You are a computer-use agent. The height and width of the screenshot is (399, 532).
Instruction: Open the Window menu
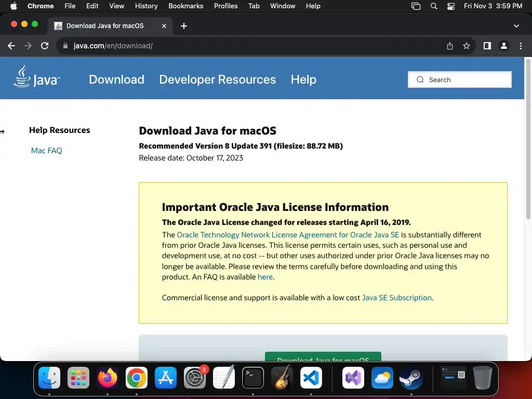283,6
